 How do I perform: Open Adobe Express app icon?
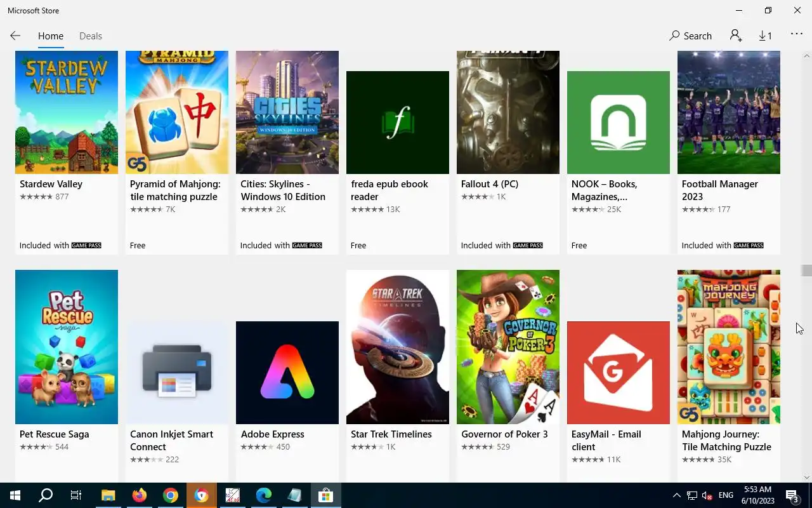coord(287,373)
